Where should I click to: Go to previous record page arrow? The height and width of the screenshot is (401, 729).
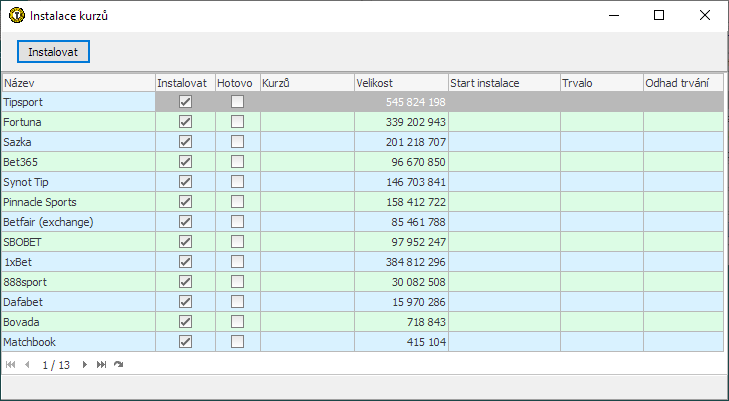[27, 365]
